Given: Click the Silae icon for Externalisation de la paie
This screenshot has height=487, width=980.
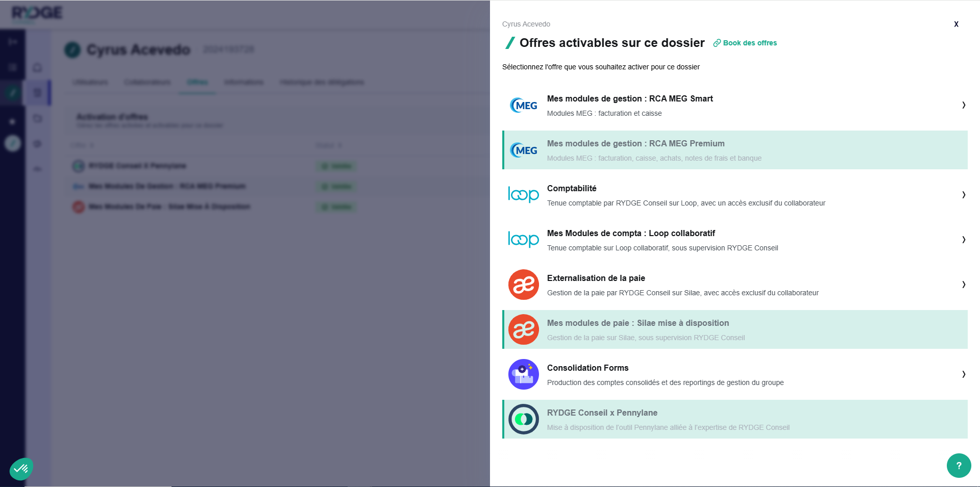Looking at the screenshot, I should pyautogui.click(x=524, y=285).
